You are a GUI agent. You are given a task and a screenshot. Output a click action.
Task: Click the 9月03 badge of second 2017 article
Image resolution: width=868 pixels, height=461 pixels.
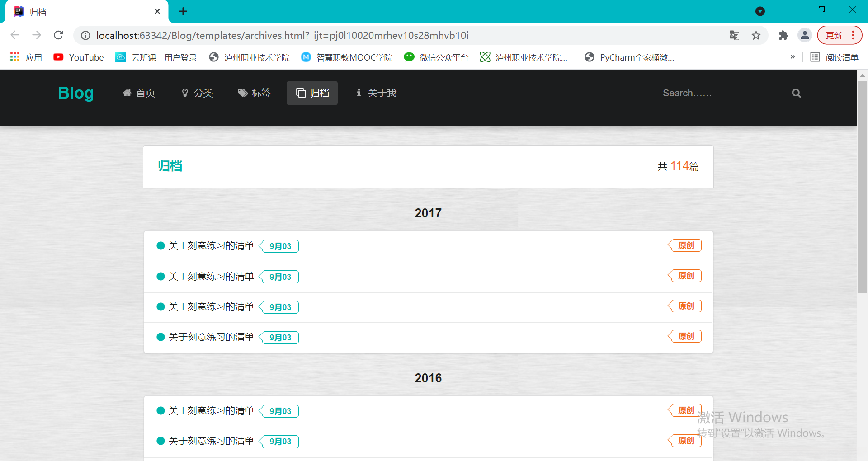click(279, 277)
